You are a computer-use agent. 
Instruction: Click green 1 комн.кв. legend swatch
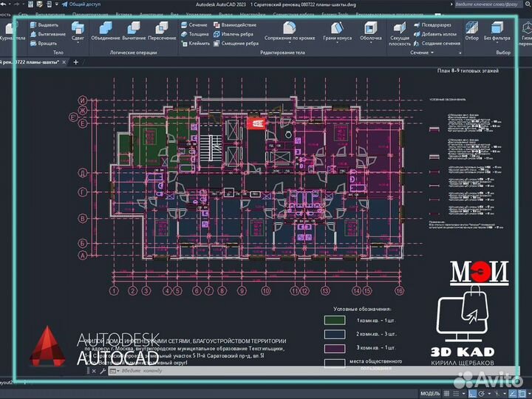tap(335, 320)
